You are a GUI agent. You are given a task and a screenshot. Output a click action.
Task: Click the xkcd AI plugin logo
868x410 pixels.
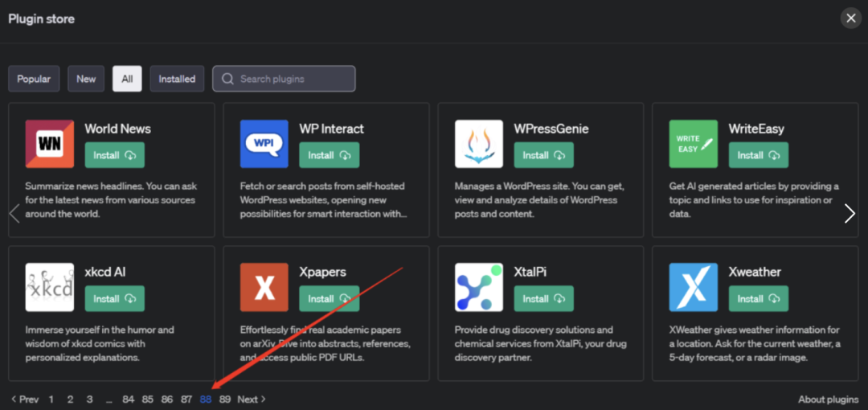[50, 287]
